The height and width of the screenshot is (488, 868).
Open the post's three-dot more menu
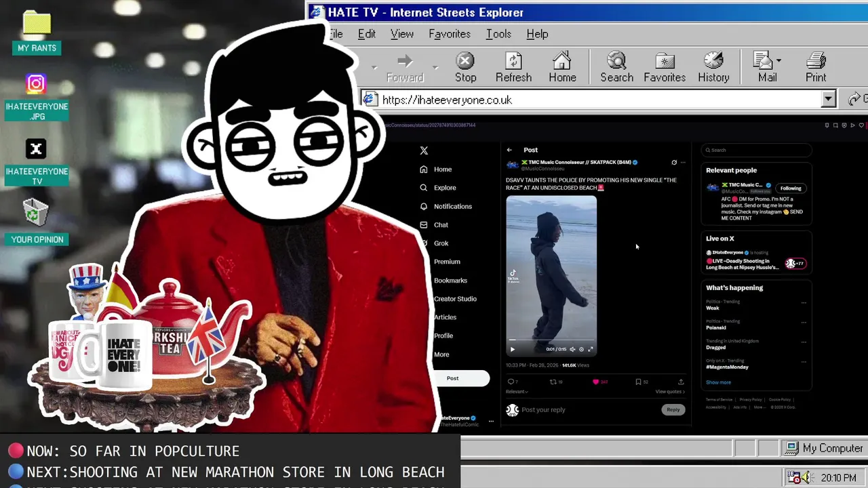[683, 163]
